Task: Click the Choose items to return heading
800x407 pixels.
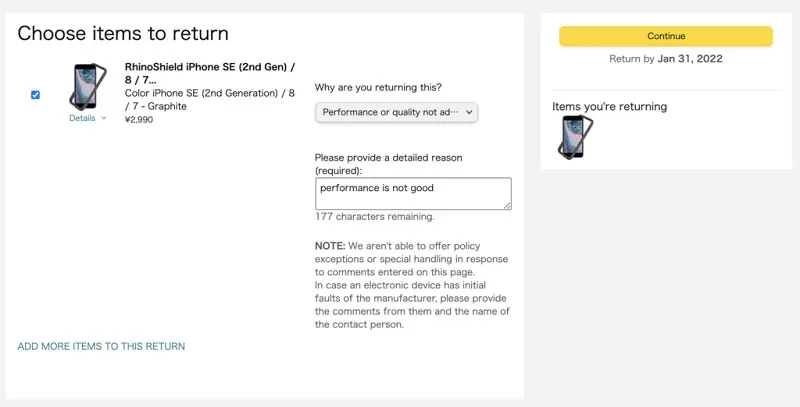Action: (x=123, y=34)
